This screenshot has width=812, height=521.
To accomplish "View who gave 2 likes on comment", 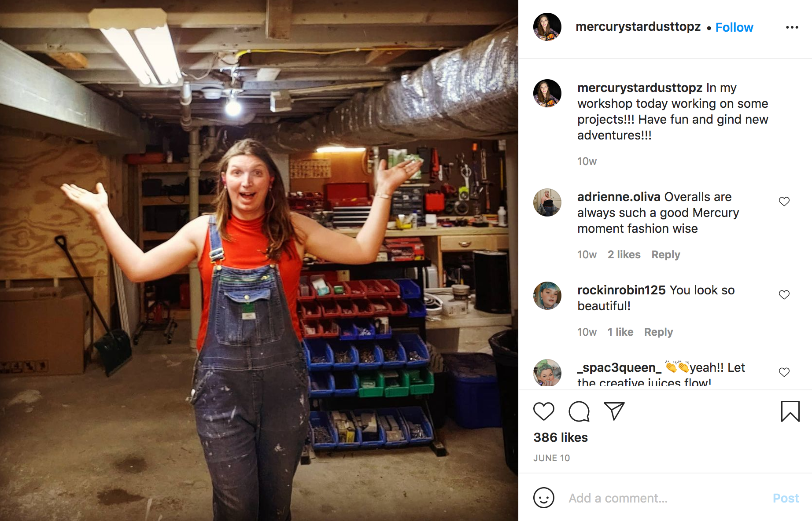I will [x=624, y=255].
